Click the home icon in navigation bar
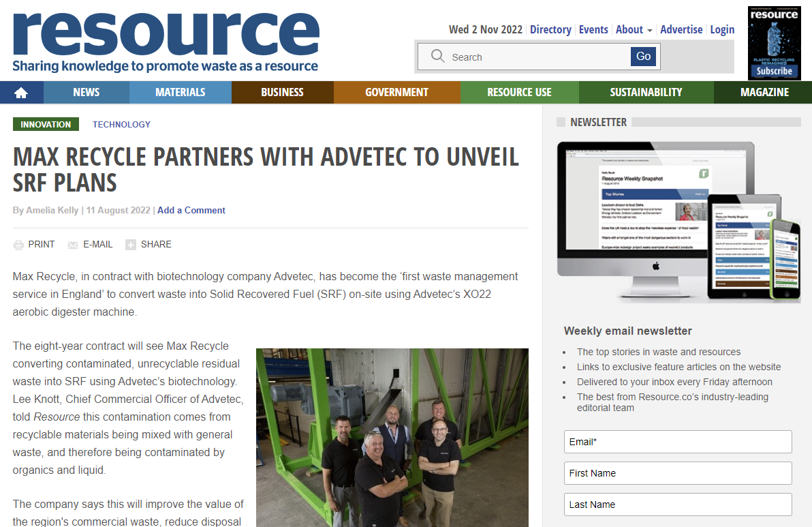 click(x=21, y=93)
